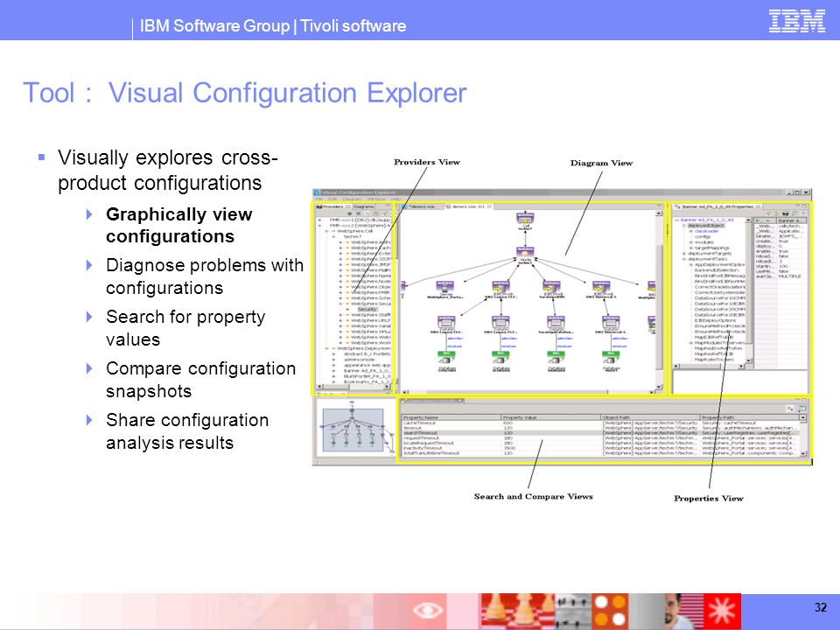Select the Security item in the Providers tree
Screen dimensions: 840x630
pyautogui.click(x=367, y=309)
